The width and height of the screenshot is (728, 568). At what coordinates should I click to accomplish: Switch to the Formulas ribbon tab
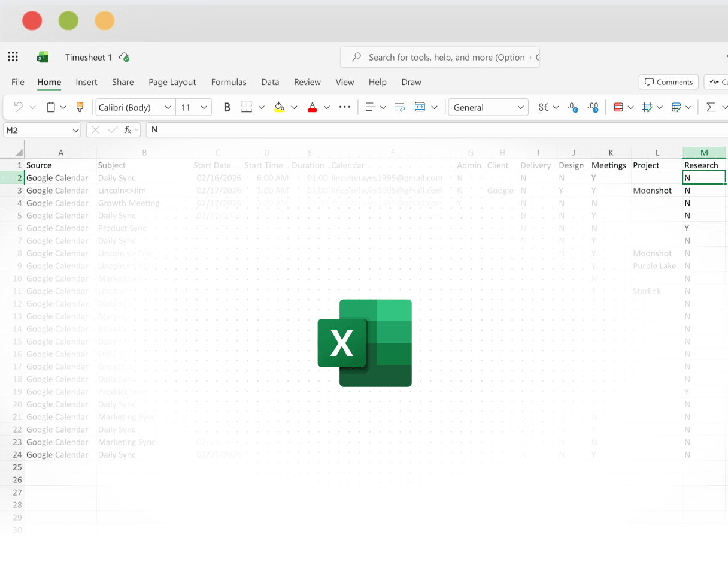(x=229, y=82)
